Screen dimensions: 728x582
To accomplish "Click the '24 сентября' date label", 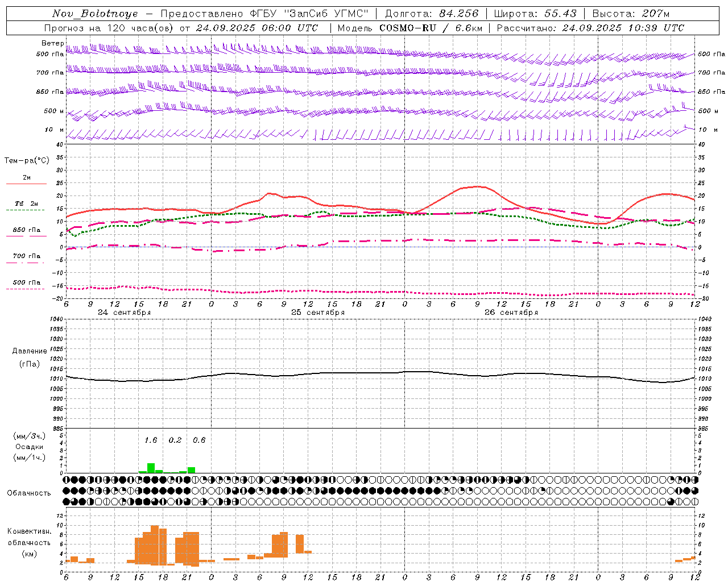I will pos(124,313).
